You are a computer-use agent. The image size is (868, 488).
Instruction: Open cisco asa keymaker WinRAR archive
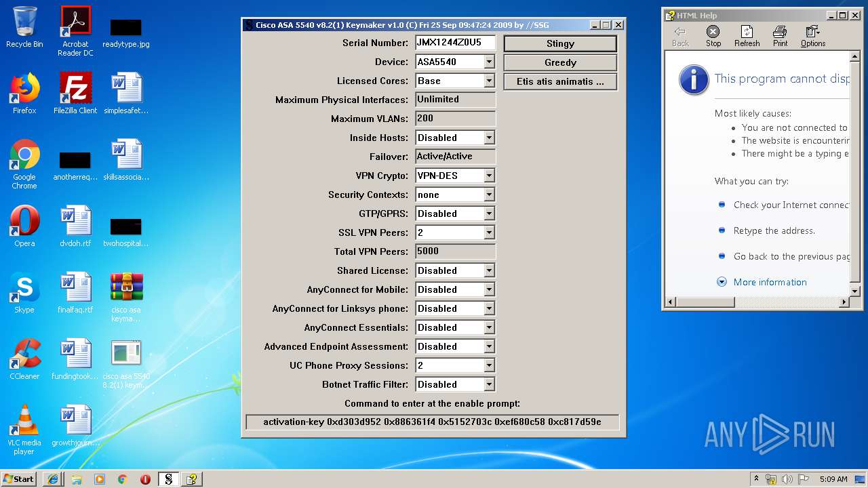pos(126,297)
